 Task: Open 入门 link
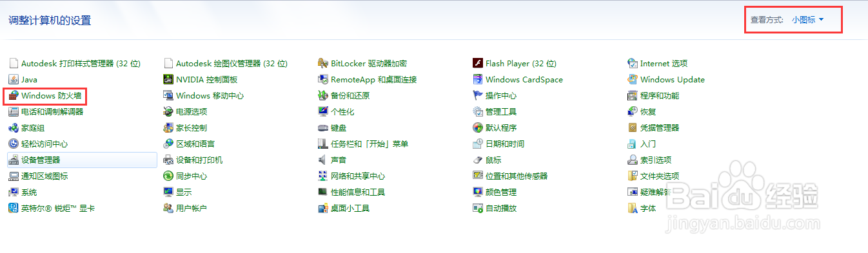[x=648, y=144]
